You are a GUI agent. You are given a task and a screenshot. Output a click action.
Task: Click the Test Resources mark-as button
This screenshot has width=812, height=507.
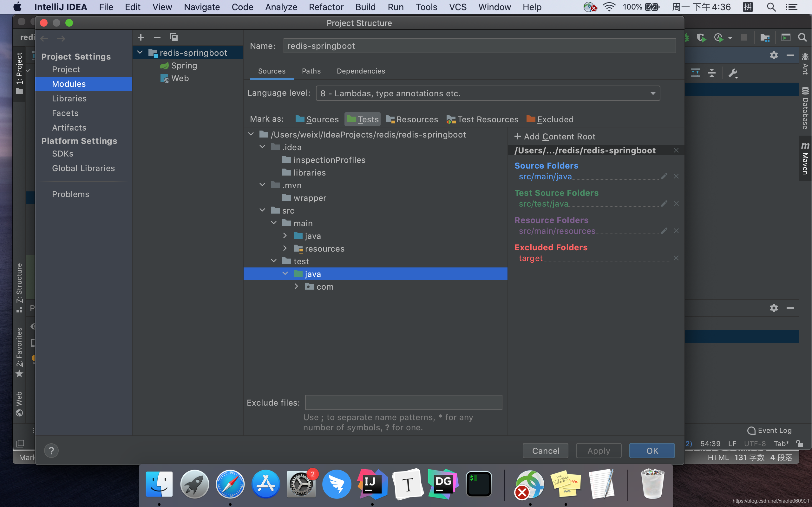point(482,120)
